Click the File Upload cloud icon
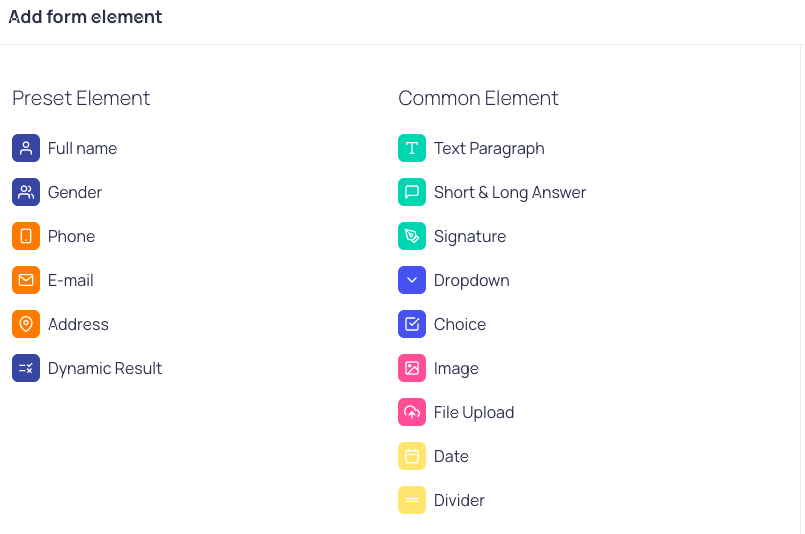This screenshot has height=534, width=805. 412,412
